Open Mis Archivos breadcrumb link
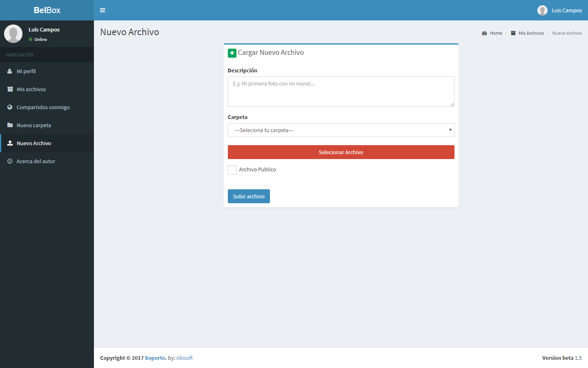Screen dimensions: 588x368 531,33
